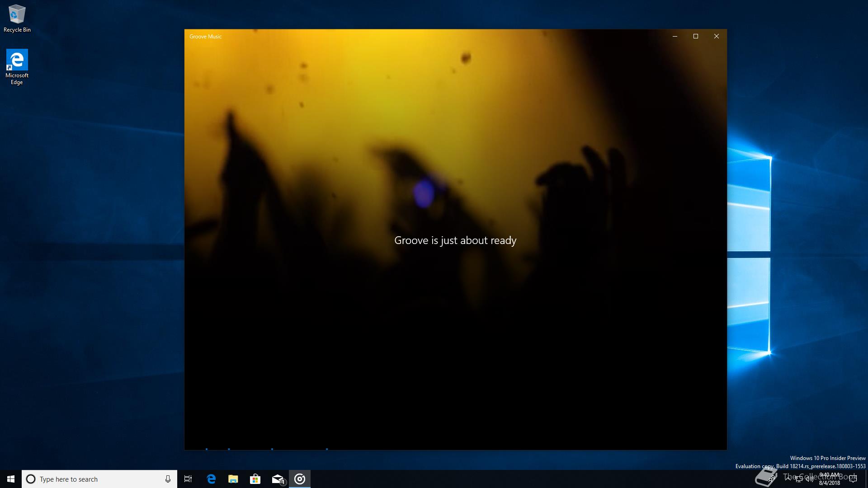Close the Groove Music window
This screenshot has height=488, width=868.
tap(717, 36)
